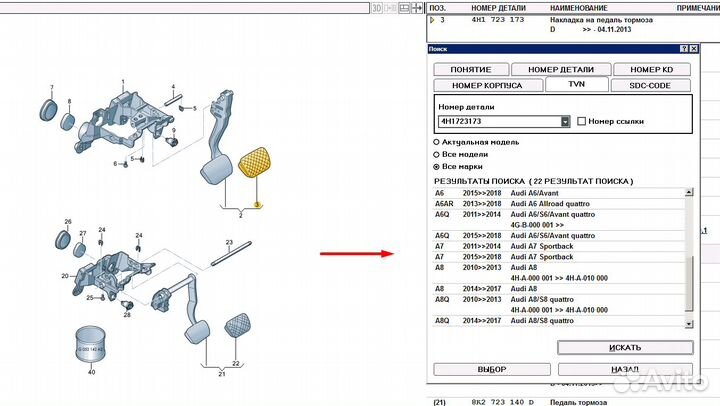Open the Номер детали dropdown arrow

(565, 121)
